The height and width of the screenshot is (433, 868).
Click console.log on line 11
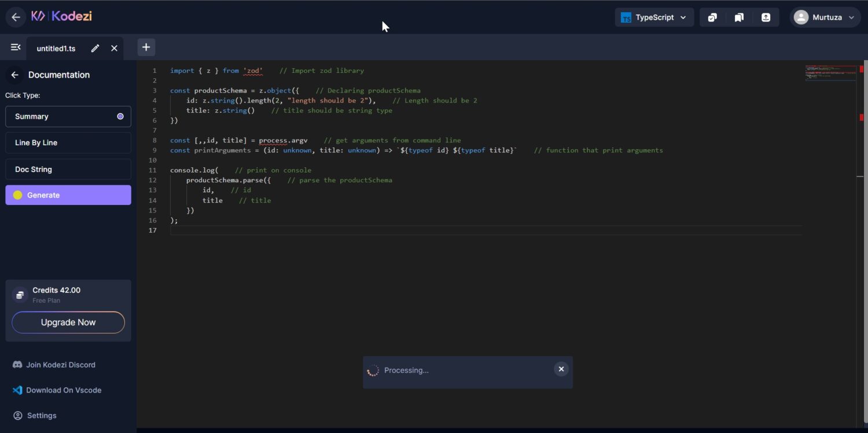pyautogui.click(x=192, y=170)
